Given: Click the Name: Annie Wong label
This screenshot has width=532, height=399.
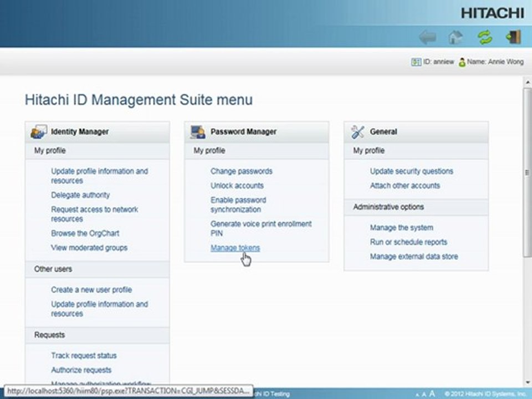Looking at the screenshot, I should [495, 62].
